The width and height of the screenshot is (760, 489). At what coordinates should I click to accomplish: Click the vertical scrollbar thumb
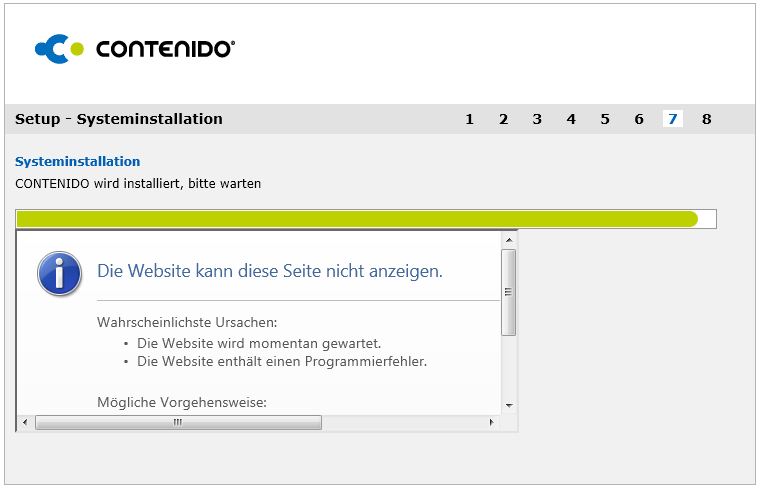[x=508, y=292]
